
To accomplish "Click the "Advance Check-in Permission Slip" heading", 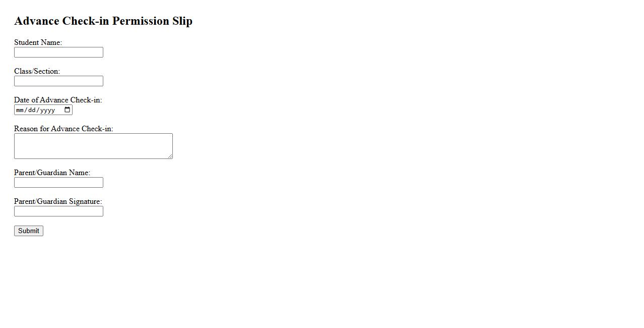I will click(x=103, y=21).
